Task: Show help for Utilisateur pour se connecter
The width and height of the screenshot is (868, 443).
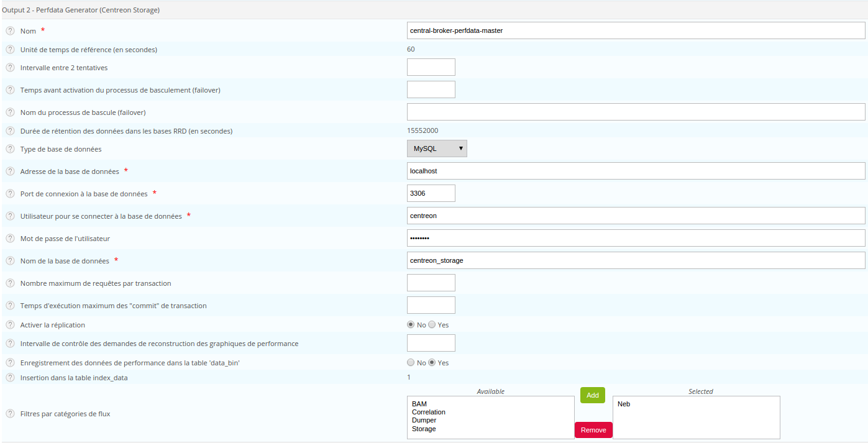Action: 10,216
